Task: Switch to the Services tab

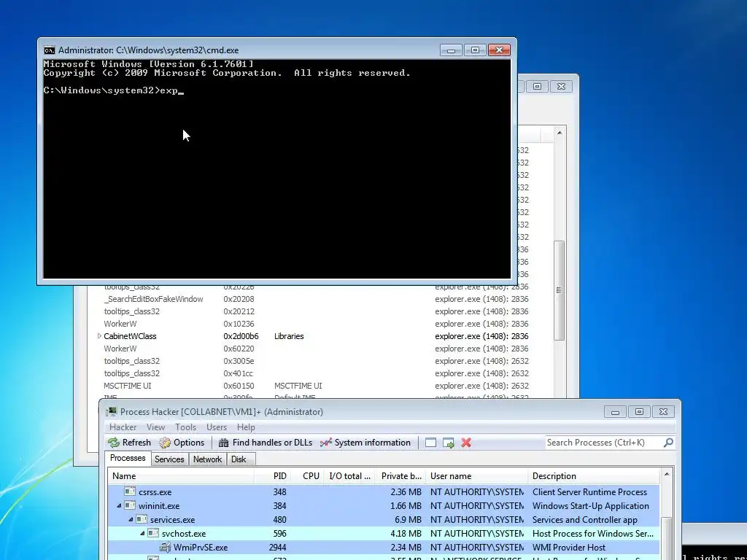Action: (x=169, y=459)
